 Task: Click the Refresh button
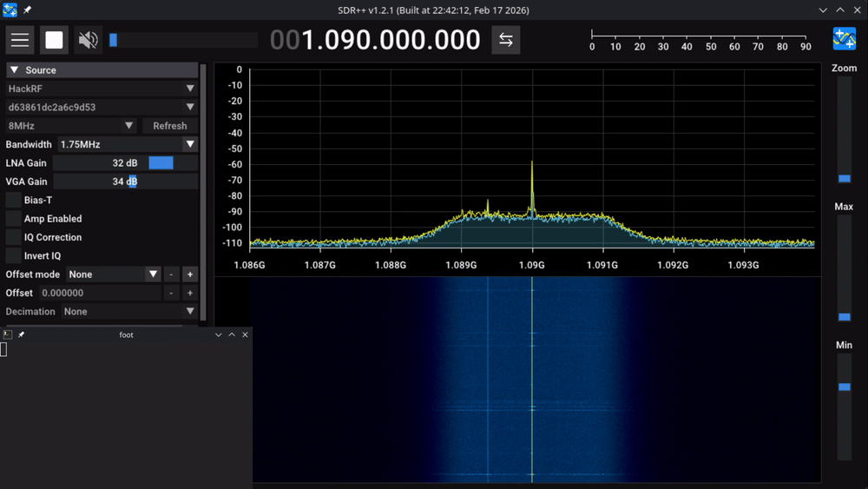point(170,126)
